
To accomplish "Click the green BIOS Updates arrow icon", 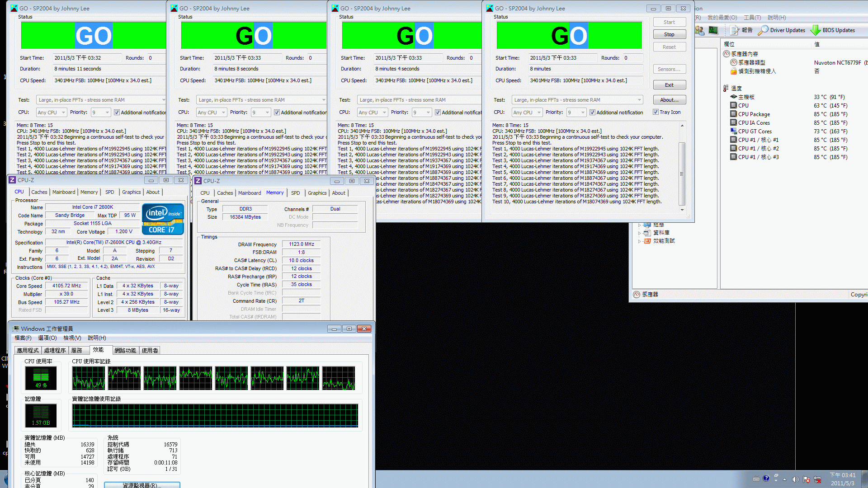I will tap(816, 30).
